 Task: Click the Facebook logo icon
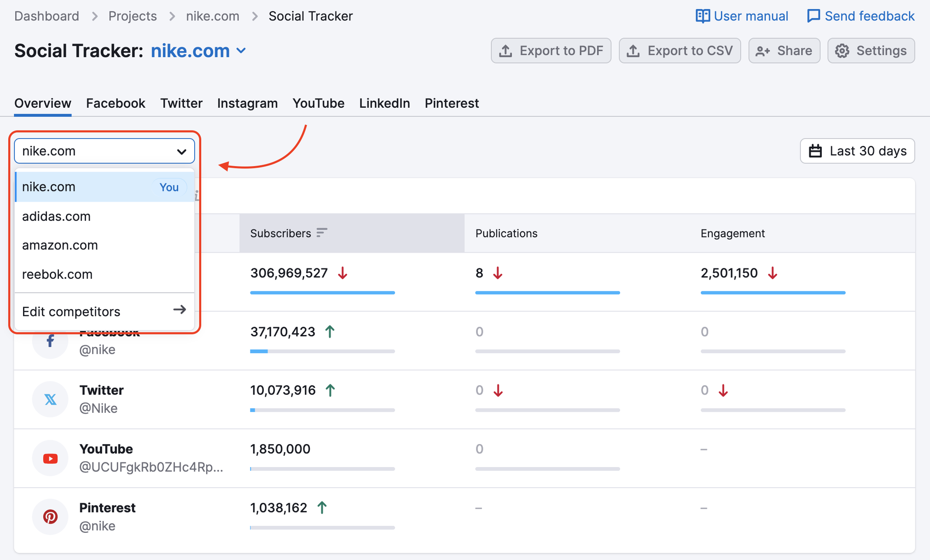[x=50, y=341]
